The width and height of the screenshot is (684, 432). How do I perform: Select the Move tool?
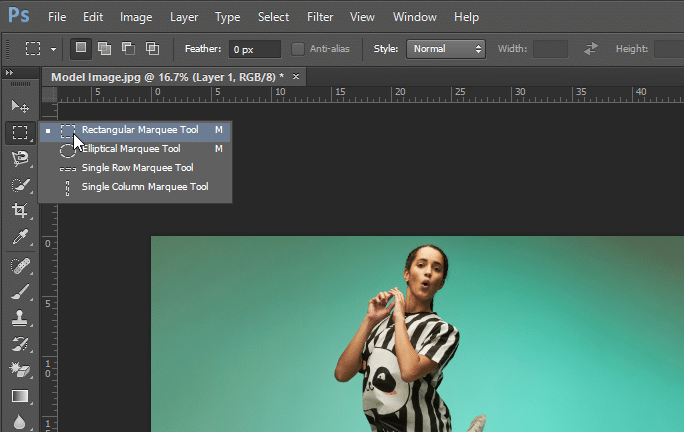[x=19, y=106]
